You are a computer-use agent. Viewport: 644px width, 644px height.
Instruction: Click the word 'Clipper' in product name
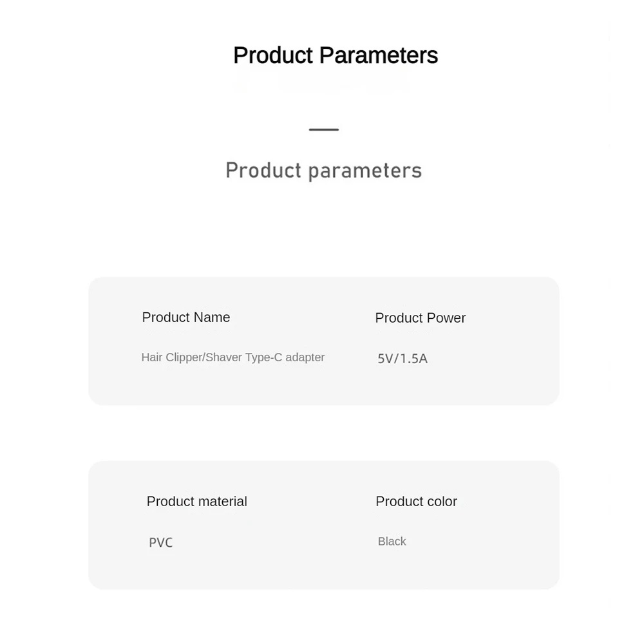coord(184,357)
